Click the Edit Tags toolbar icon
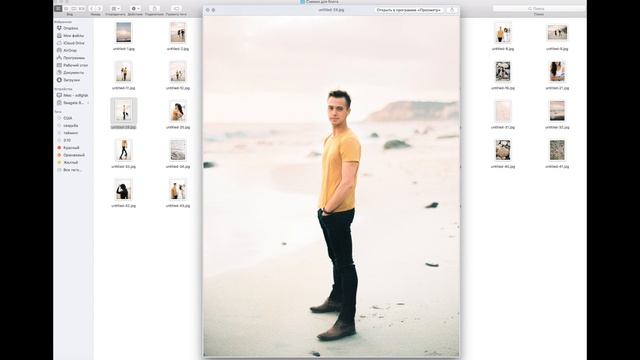640x360 pixels. pos(176,8)
